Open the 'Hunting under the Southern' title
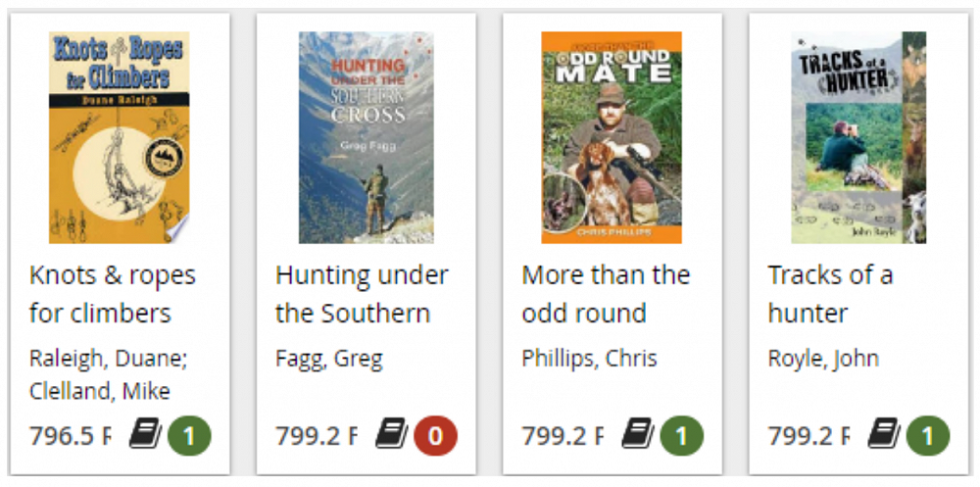Viewport: 980px width, 487px height. (362, 294)
